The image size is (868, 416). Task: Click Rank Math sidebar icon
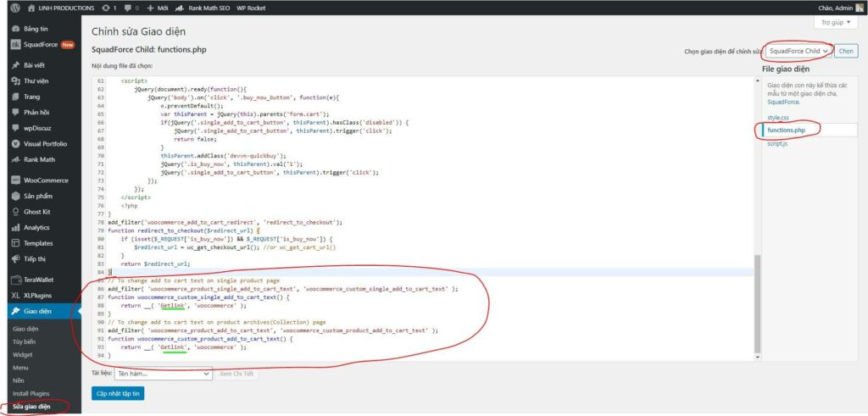click(16, 159)
